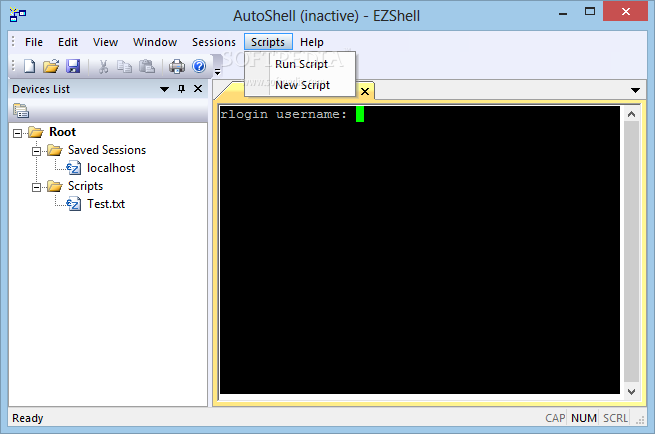The width and height of the screenshot is (655, 434).
Task: Open the Edit menu
Action: coord(68,42)
